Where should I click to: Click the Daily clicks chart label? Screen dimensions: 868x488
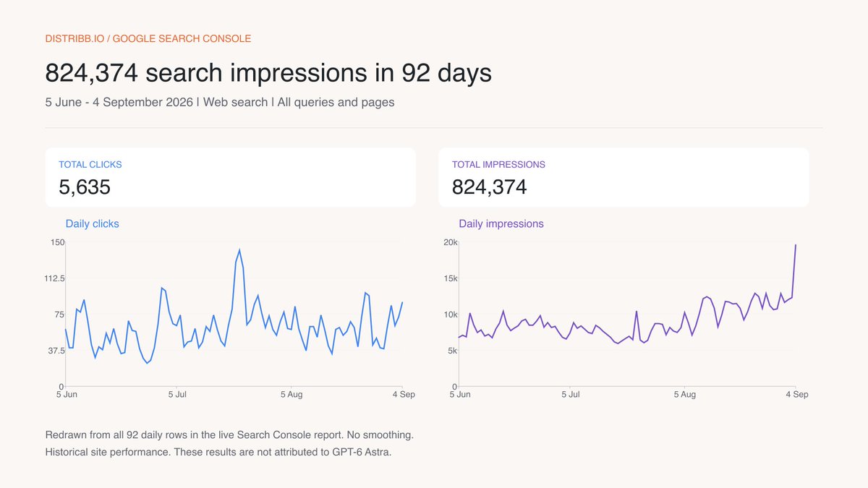(92, 223)
